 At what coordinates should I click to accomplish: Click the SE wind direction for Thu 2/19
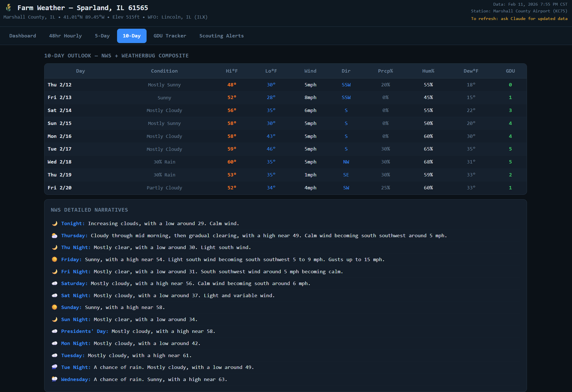(x=346, y=175)
